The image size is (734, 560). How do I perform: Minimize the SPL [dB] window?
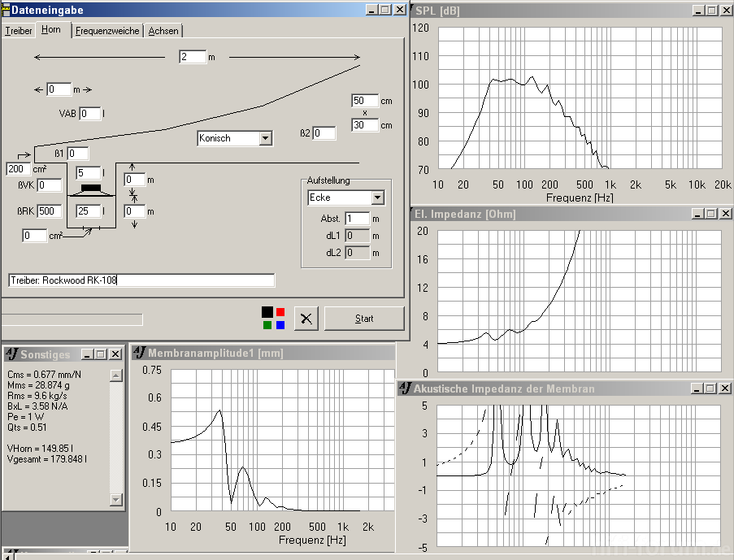(697, 11)
